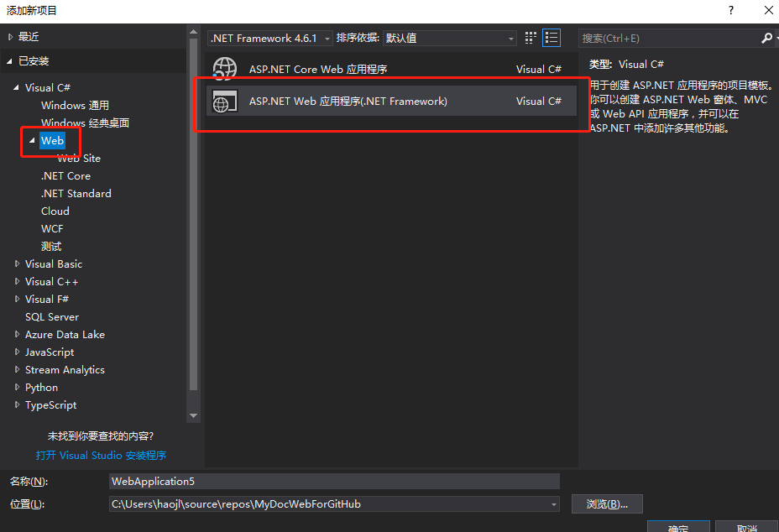Choose ASP.NET Web 应用程序(.NET Framework) template
779x532 pixels.
point(391,101)
